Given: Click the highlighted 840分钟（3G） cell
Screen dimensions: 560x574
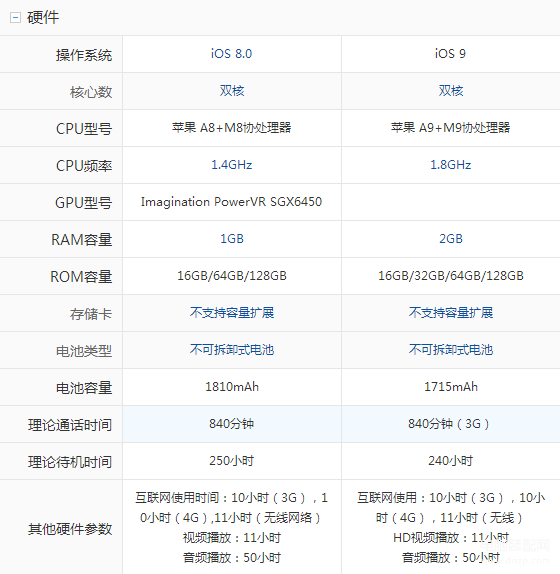Looking at the screenshot, I should [451, 424].
